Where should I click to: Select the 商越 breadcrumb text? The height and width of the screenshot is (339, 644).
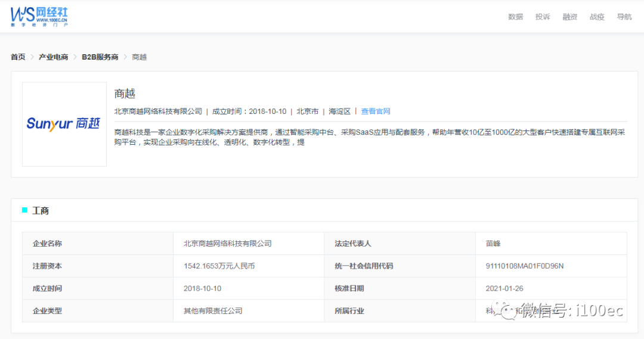click(139, 57)
